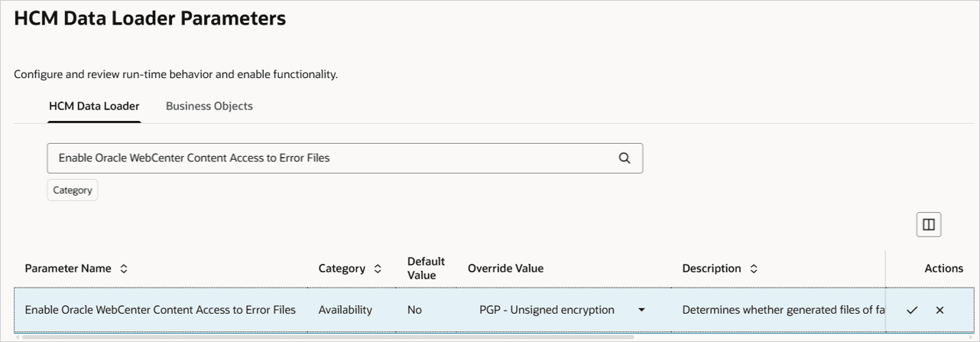Click the truncated Description cell text
This screenshot has width=980, height=342.
(x=783, y=310)
